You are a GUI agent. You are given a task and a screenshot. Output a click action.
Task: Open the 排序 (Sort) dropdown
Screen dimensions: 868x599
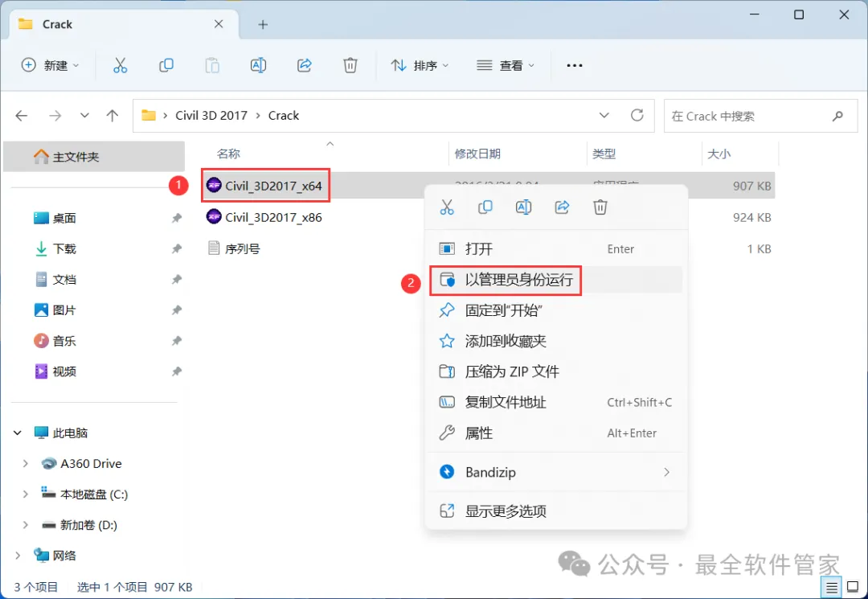pyautogui.click(x=420, y=65)
